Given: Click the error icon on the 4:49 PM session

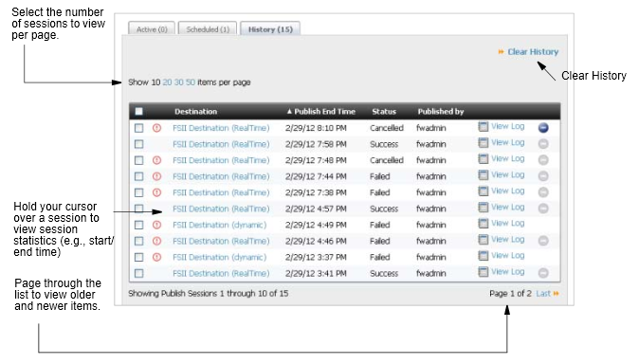Looking at the screenshot, I should pos(156,225).
